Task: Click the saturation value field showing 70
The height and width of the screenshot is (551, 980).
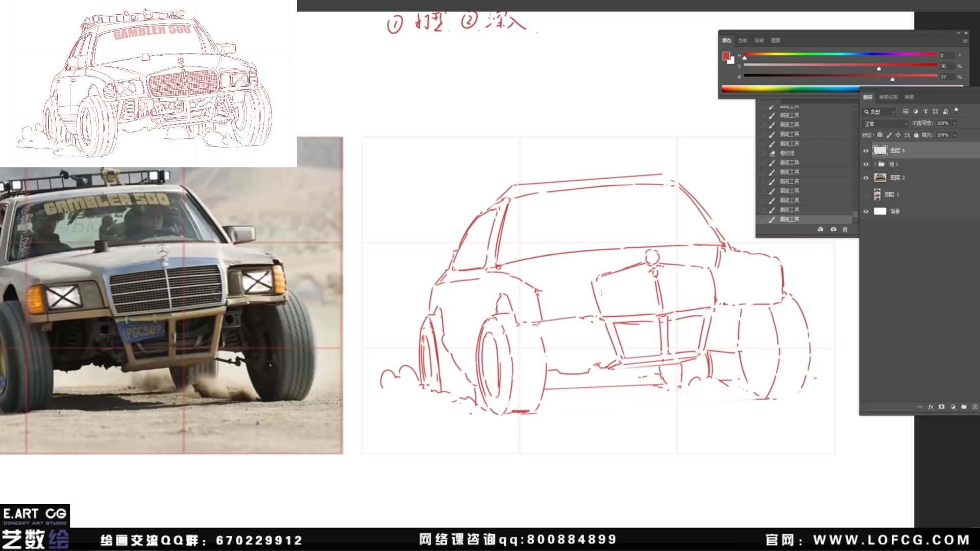Action: (947, 66)
